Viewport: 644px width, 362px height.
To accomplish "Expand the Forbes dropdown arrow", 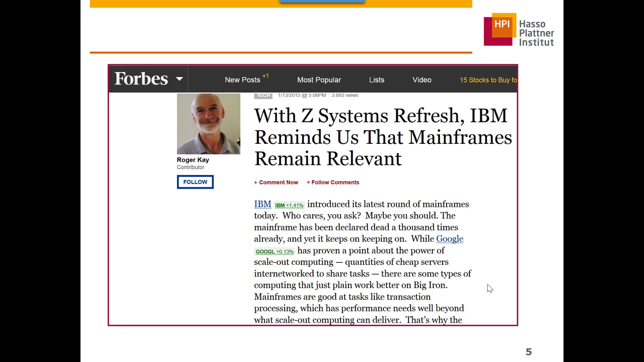I will (179, 79).
